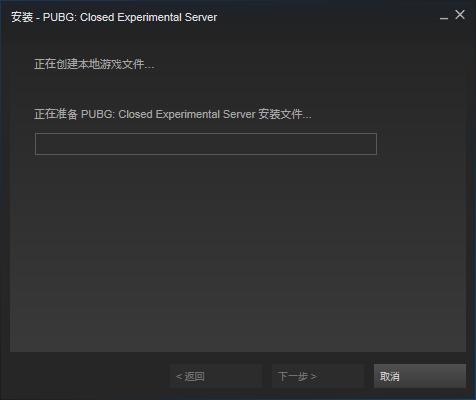This screenshot has height=400, width=476.
Task: Click the 安装 - PUBG window title text
Action: 114,17
